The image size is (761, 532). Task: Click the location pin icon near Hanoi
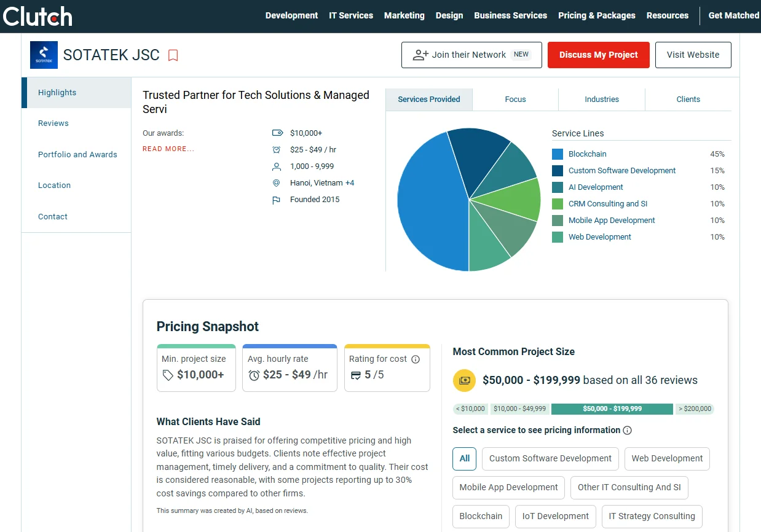277,183
